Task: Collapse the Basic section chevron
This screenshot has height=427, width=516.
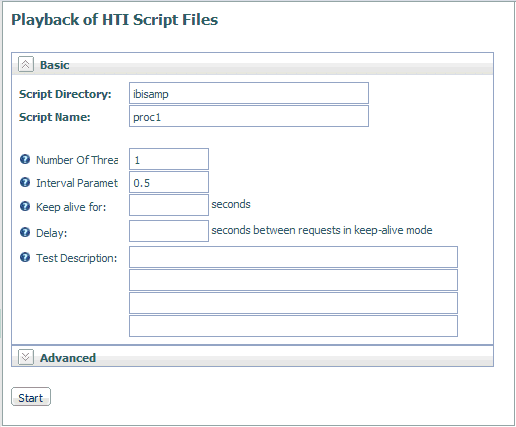Action: [26, 64]
